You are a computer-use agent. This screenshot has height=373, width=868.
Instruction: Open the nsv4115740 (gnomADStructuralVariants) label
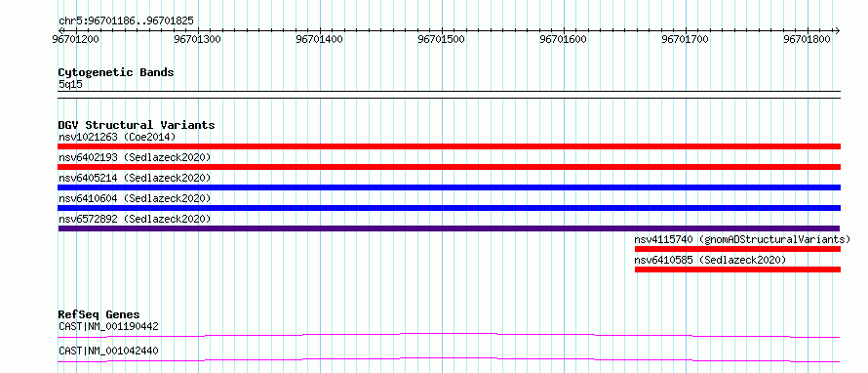tap(742, 239)
